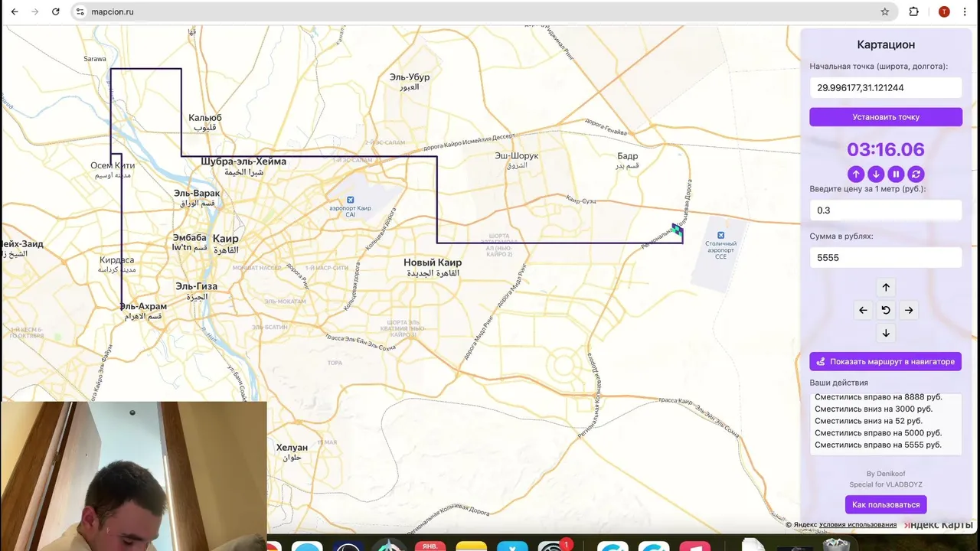This screenshot has width=980, height=551.
Task: Select log entry Сместились вправо на 5000 руб.
Action: click(878, 433)
